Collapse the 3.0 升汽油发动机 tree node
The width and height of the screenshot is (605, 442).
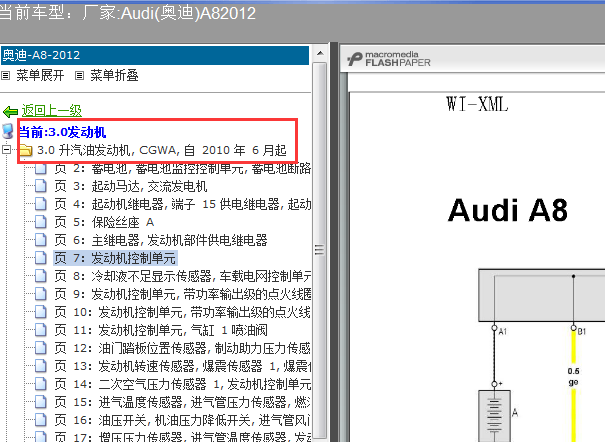(6, 149)
